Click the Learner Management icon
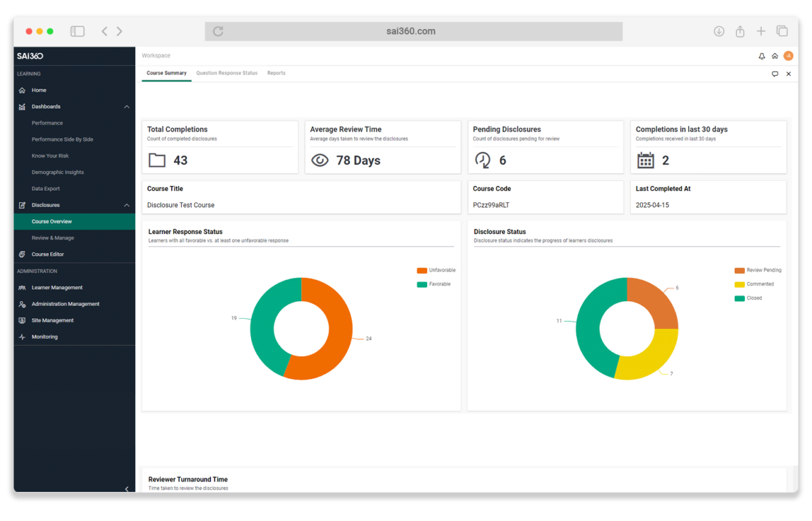Screen dimensions: 812x521 (x=22, y=288)
